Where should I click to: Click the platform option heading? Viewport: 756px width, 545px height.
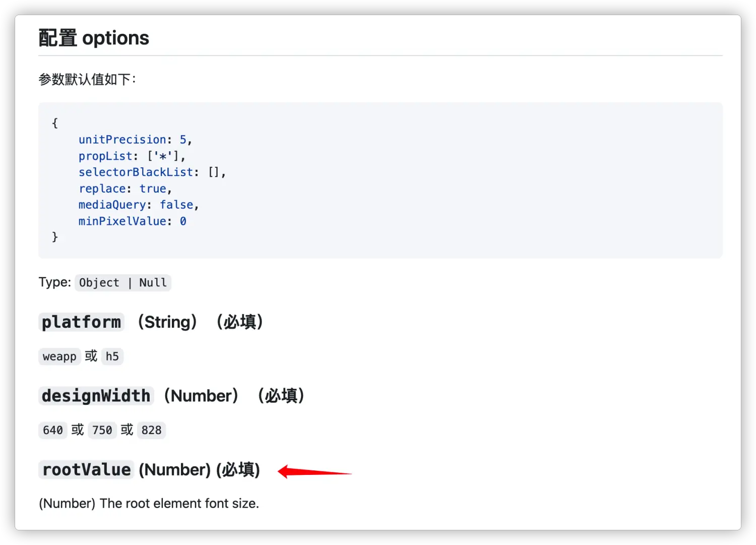click(81, 322)
